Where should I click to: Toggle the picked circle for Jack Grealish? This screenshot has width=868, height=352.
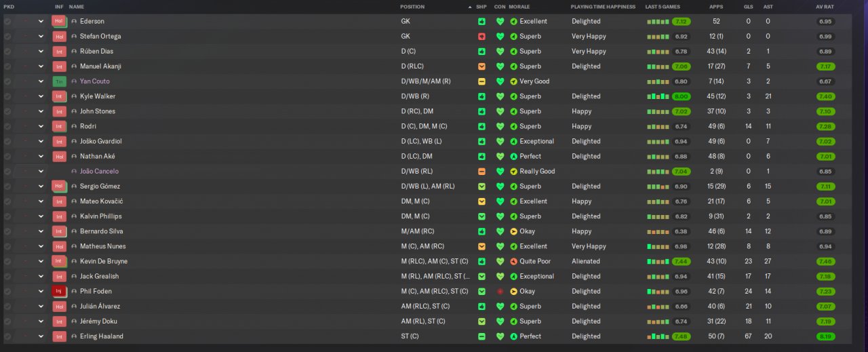[x=7, y=276]
